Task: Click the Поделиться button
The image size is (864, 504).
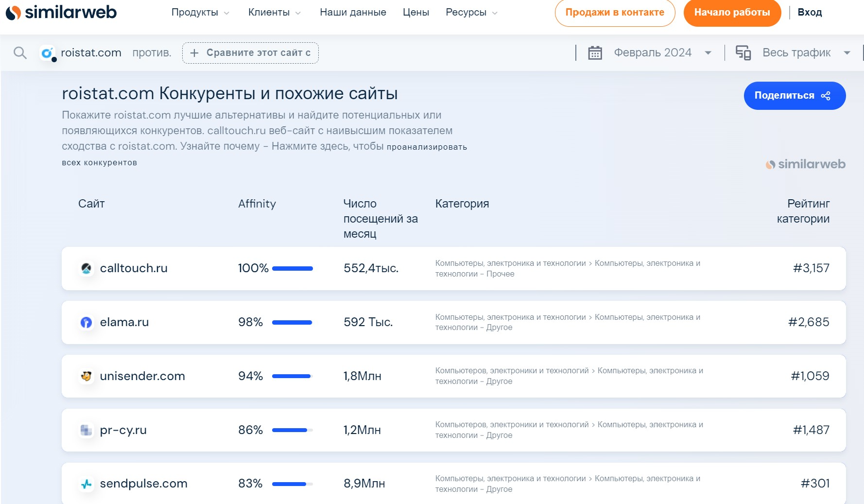Action: point(795,96)
